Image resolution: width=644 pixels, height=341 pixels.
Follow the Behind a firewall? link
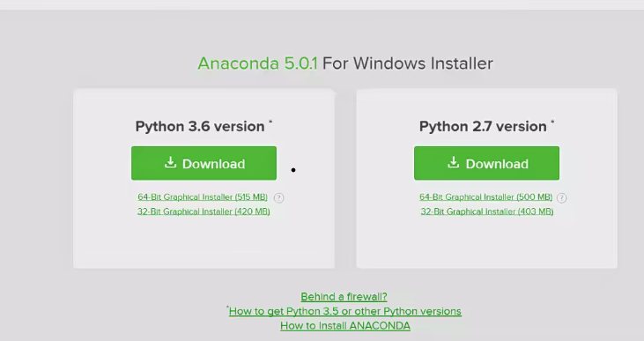pyautogui.click(x=344, y=297)
